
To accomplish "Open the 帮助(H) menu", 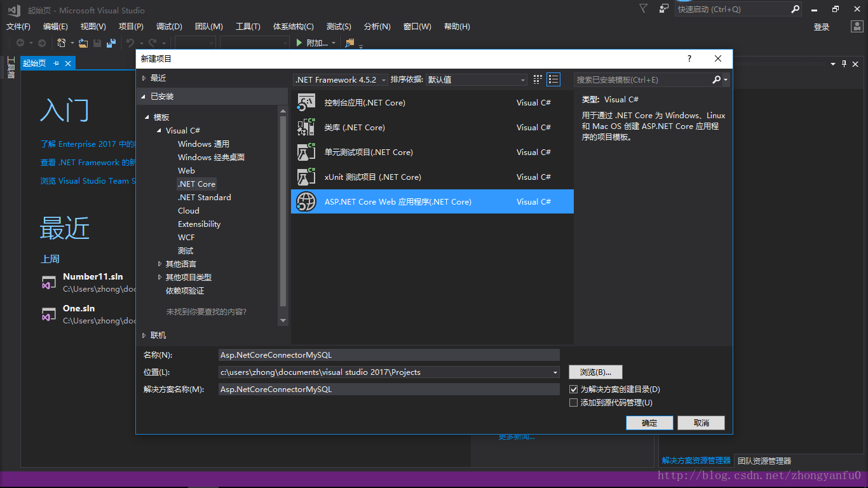I will coord(457,26).
